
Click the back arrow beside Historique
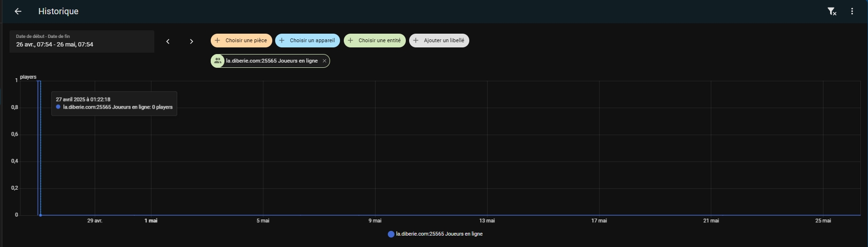pyautogui.click(x=18, y=11)
